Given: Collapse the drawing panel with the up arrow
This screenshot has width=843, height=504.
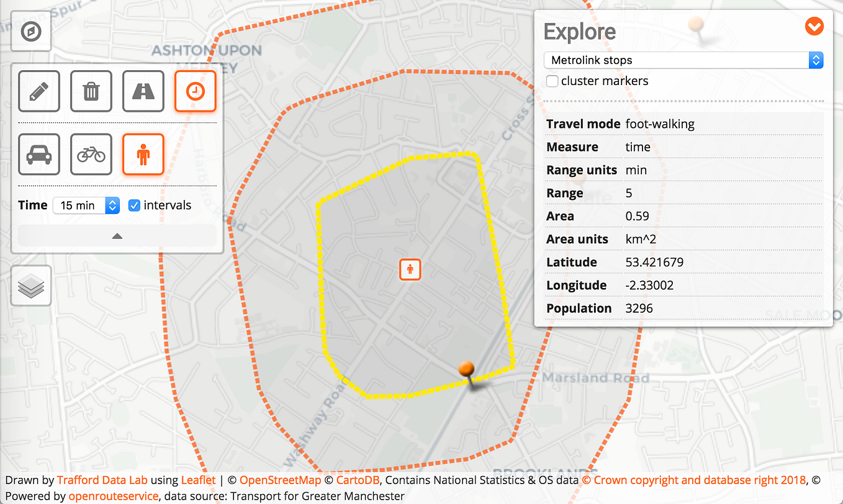Looking at the screenshot, I should (x=116, y=235).
